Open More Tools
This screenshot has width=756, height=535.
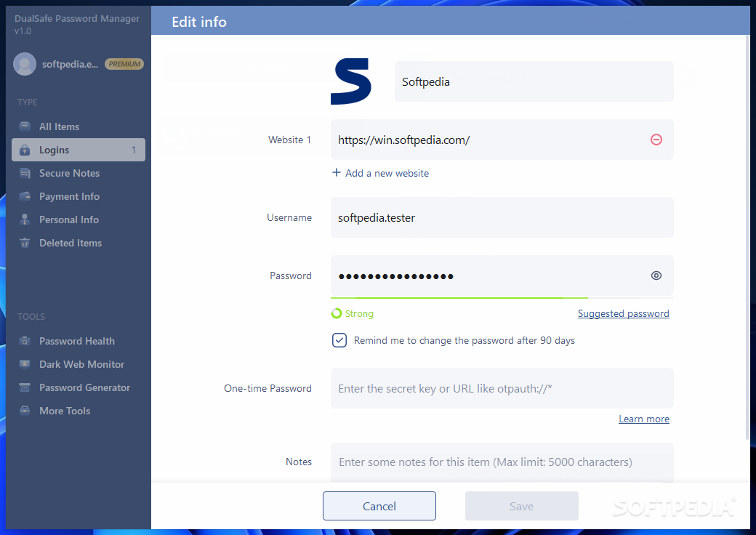(79, 411)
